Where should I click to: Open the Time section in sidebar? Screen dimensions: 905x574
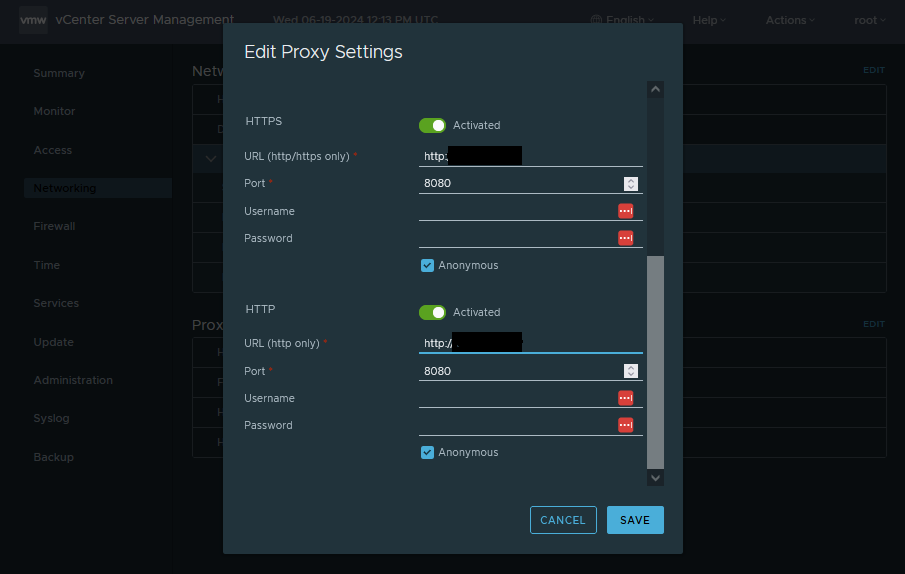47,265
